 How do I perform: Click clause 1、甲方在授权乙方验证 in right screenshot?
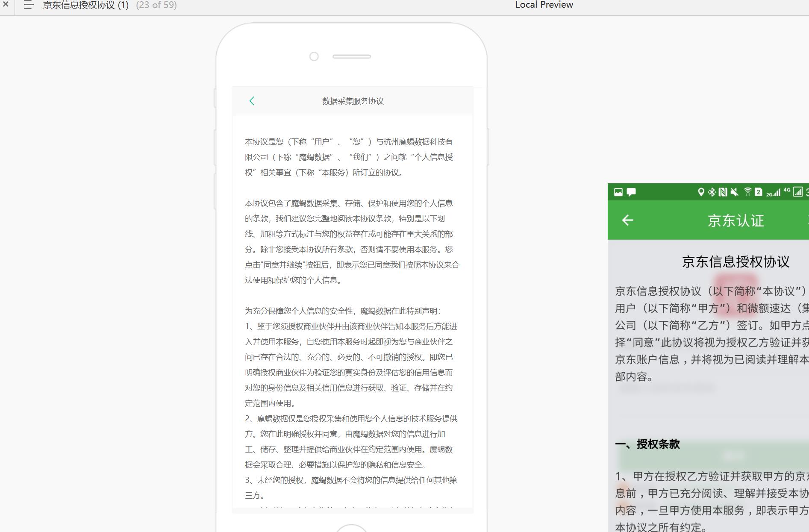click(x=712, y=502)
